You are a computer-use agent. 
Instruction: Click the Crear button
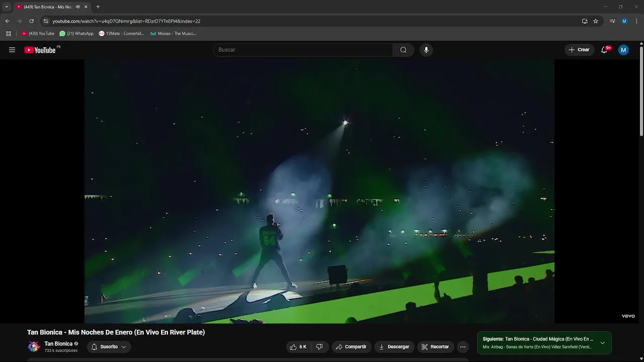[x=579, y=50]
